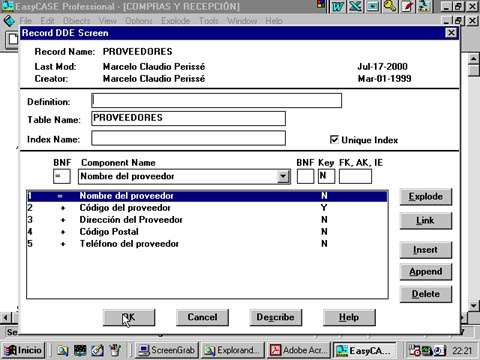Click the Excel 'X' icon in Office shortcut bar
The height and width of the screenshot is (360, 480).
pos(355,6)
